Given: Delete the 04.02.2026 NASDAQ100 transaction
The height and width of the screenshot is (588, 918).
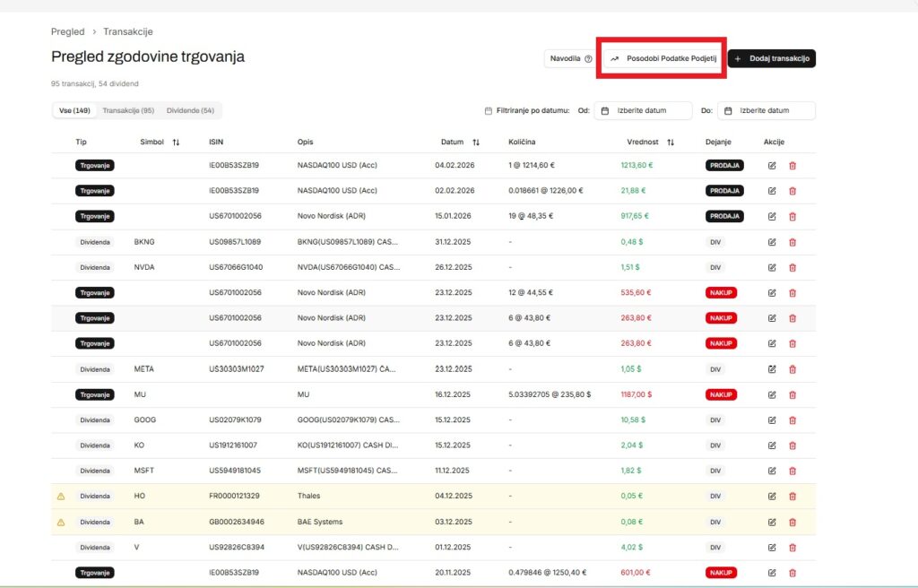Looking at the screenshot, I should point(792,166).
